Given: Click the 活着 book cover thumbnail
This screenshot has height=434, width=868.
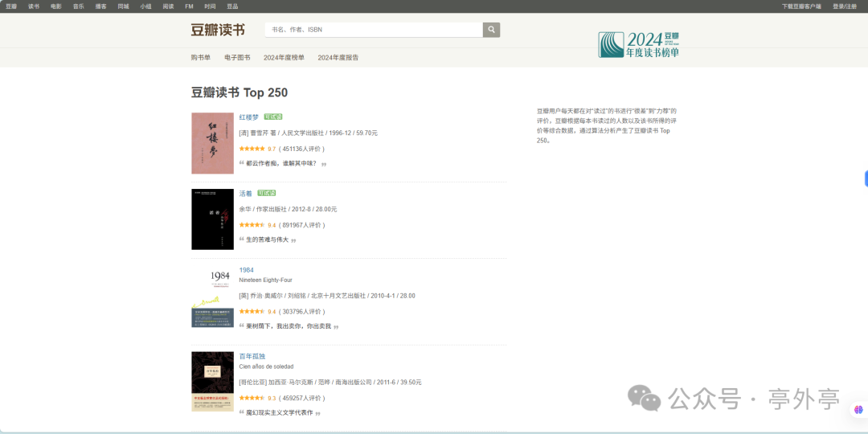Looking at the screenshot, I should click(x=212, y=219).
